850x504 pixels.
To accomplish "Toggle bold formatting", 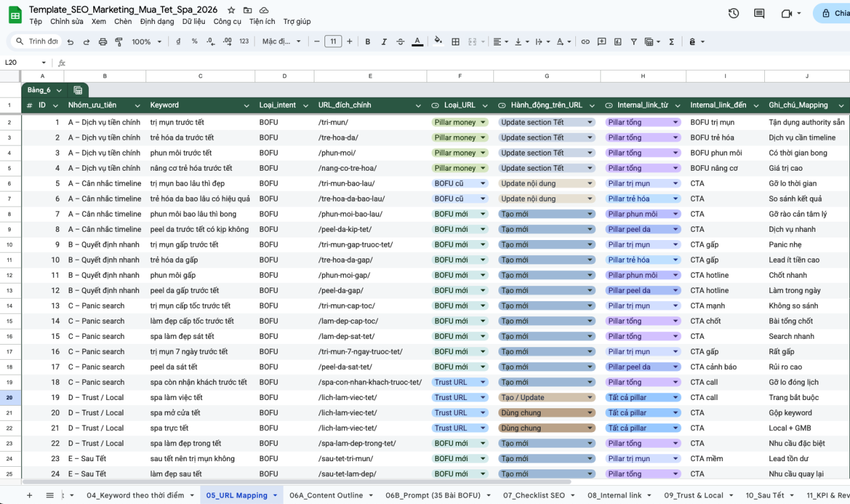I will click(x=367, y=42).
